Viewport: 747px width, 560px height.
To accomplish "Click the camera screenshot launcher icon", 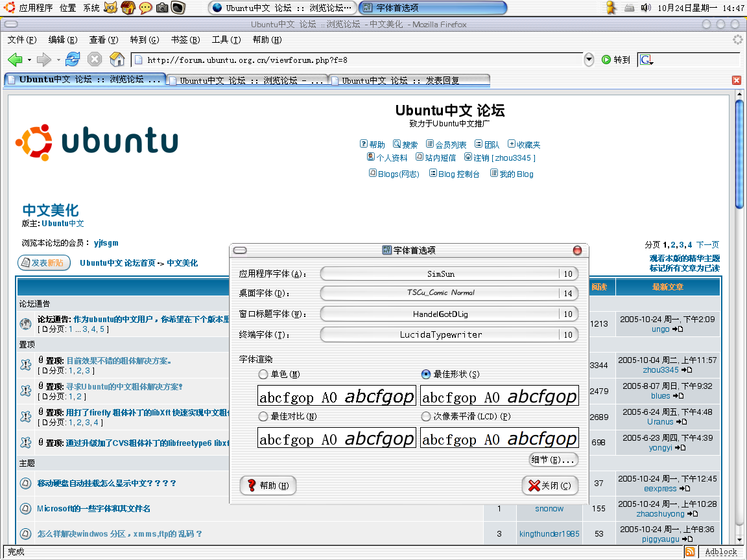I will tap(162, 8).
